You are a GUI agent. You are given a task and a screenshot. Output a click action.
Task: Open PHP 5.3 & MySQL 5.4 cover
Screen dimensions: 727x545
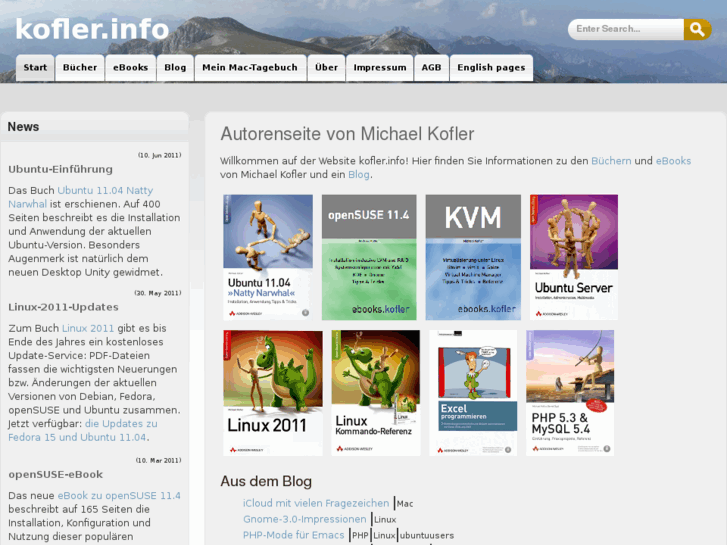tap(570, 393)
